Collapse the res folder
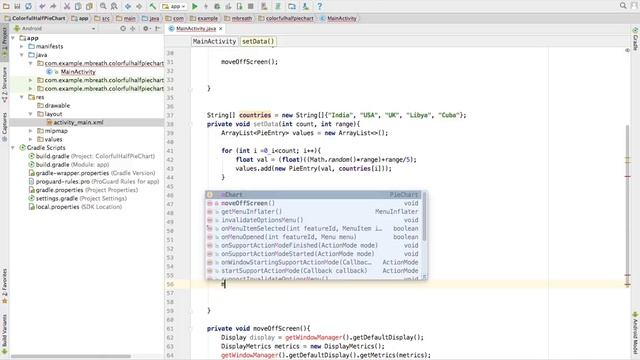 point(22,97)
